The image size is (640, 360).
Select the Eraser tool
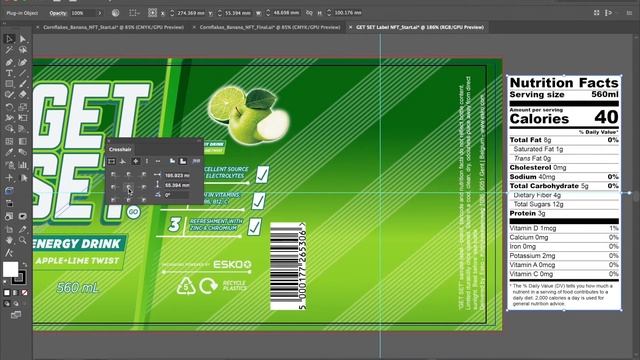tap(22, 95)
